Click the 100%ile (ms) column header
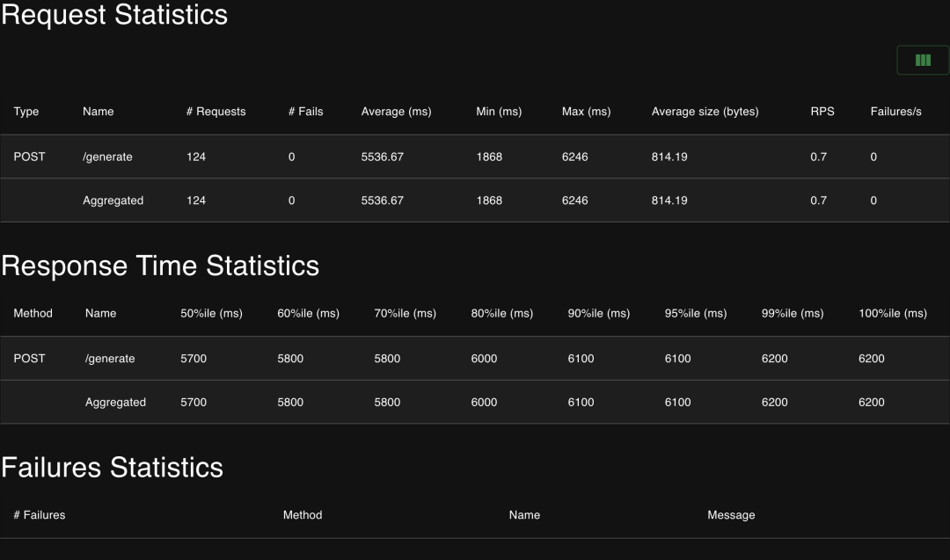 893,313
